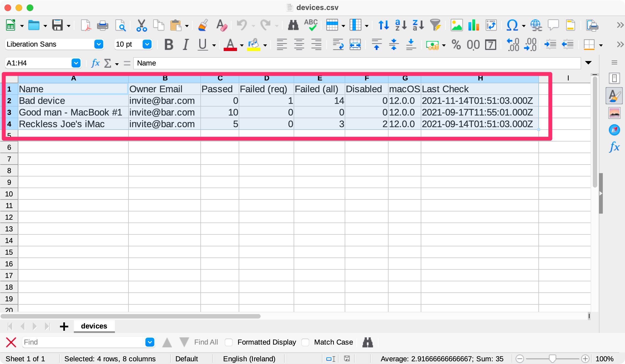Toggle Center Horizontally alignment
This screenshot has height=364, width=625.
tap(299, 44)
